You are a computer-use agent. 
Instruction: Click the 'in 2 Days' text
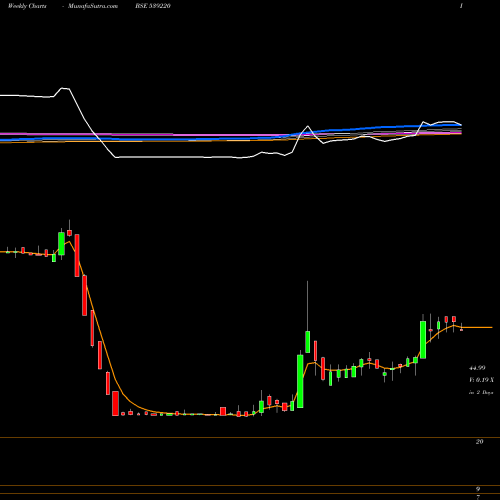click(481, 392)
